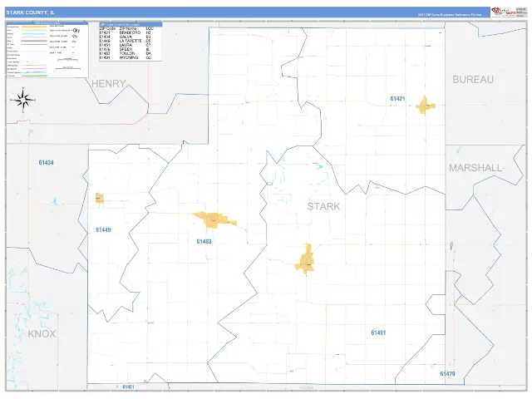The height and width of the screenshot is (399, 532).
Task: Click the map publisher logo
Action: coord(504,12)
